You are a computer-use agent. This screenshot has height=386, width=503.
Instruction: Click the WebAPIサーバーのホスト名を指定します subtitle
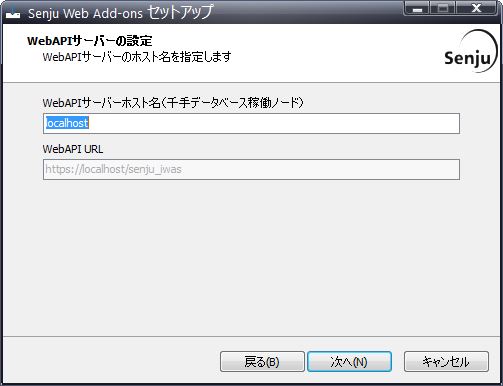tap(137, 57)
